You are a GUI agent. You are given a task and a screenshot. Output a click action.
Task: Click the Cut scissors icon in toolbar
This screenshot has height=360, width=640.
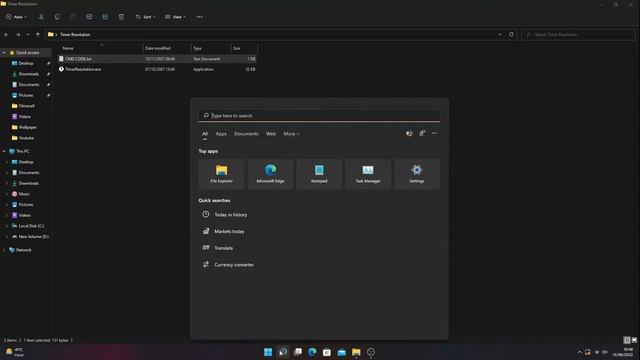click(x=41, y=17)
